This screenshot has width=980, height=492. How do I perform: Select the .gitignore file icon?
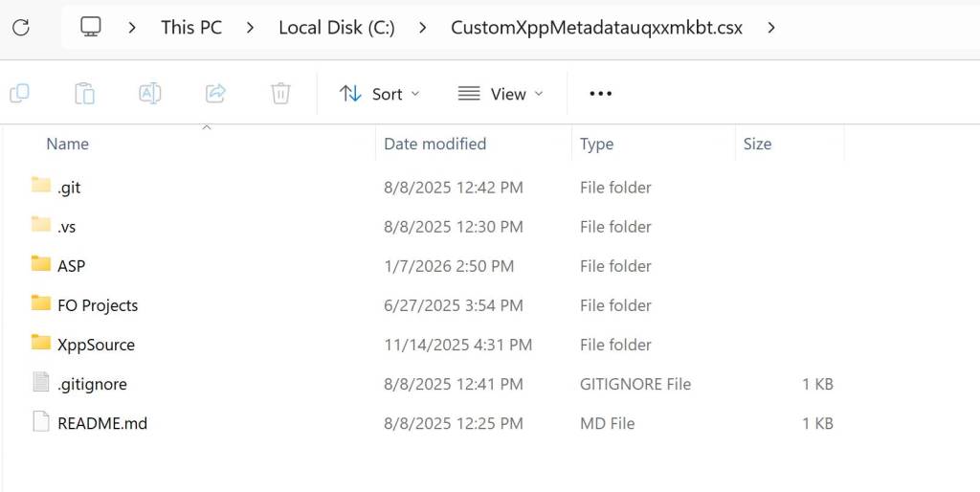coord(40,383)
